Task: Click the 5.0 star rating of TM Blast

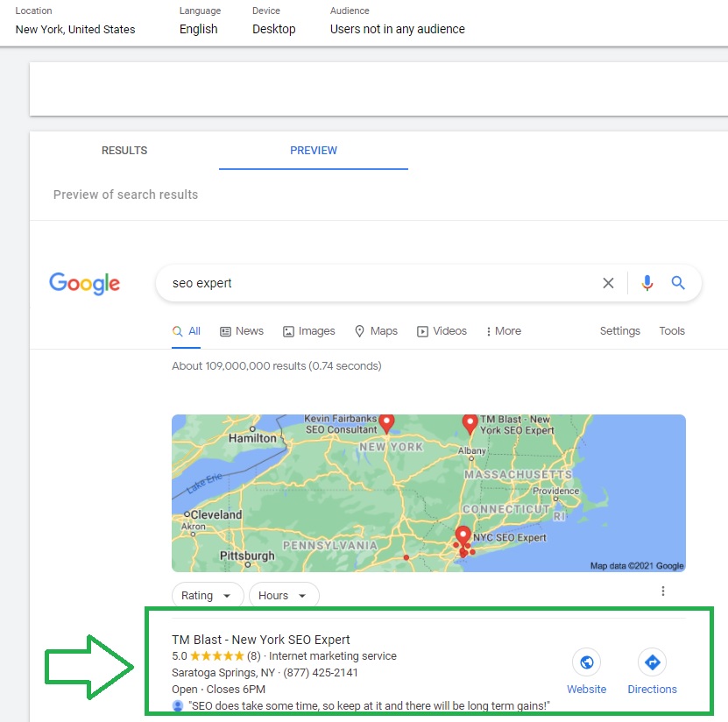Action: point(208,656)
